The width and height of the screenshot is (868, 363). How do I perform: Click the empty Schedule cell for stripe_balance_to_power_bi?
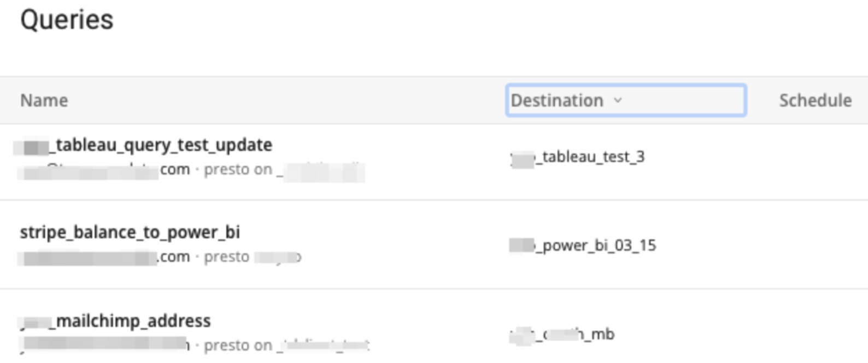tap(815, 245)
